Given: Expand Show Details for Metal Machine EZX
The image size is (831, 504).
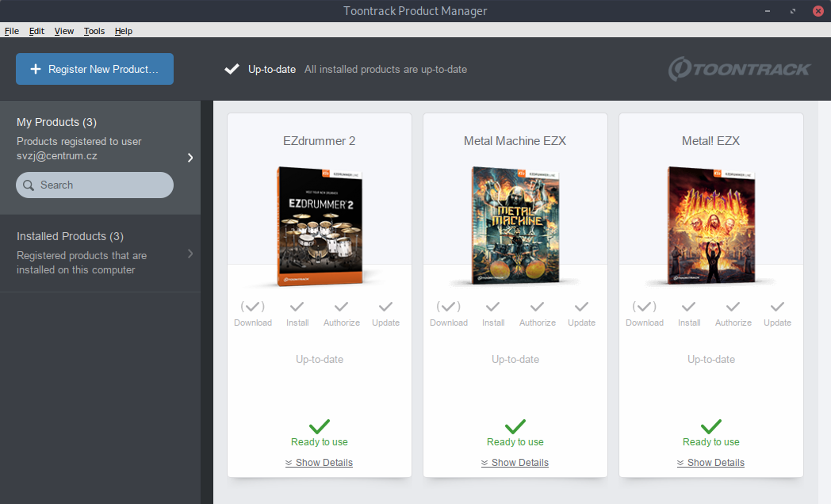Looking at the screenshot, I should [x=515, y=462].
